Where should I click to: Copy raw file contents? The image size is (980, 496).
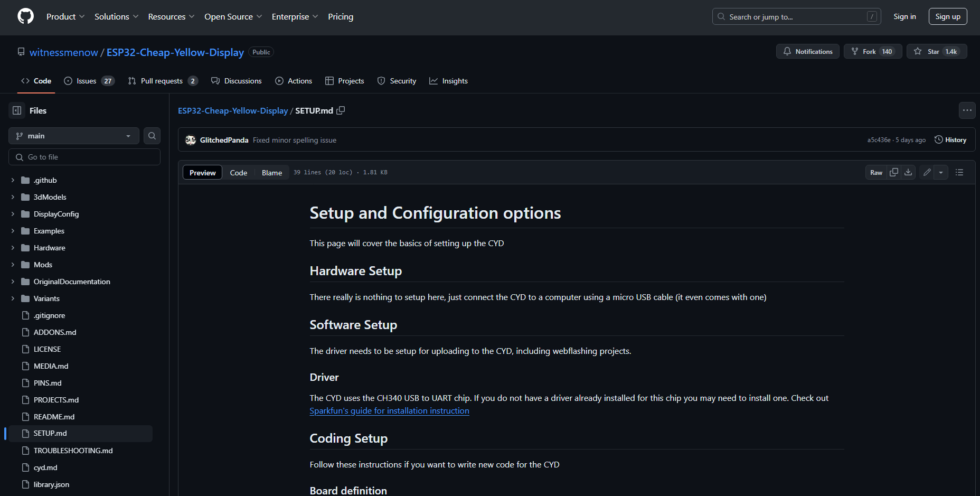pyautogui.click(x=894, y=172)
